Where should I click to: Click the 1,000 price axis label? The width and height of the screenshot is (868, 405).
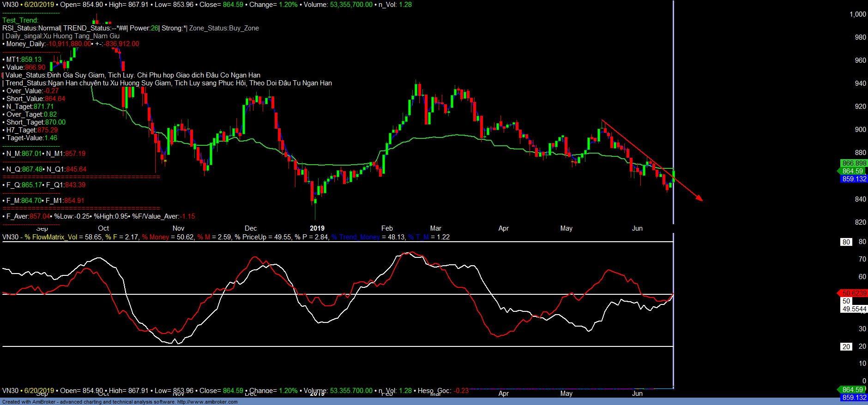[857, 14]
